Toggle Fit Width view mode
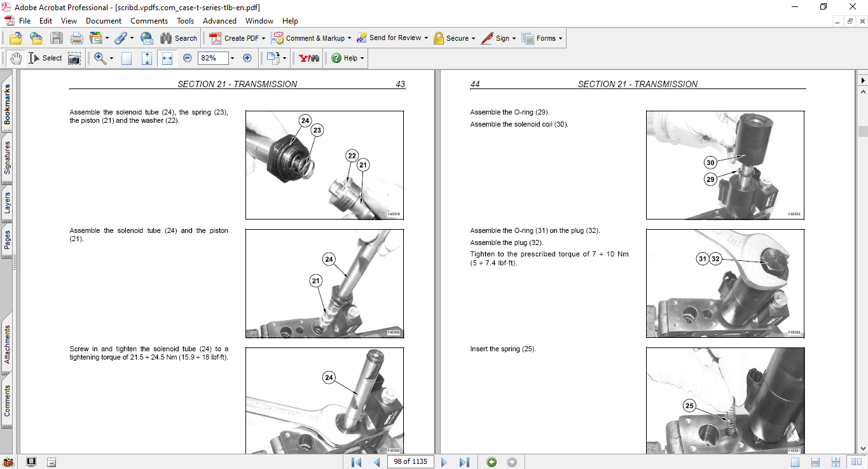 pos(167,58)
